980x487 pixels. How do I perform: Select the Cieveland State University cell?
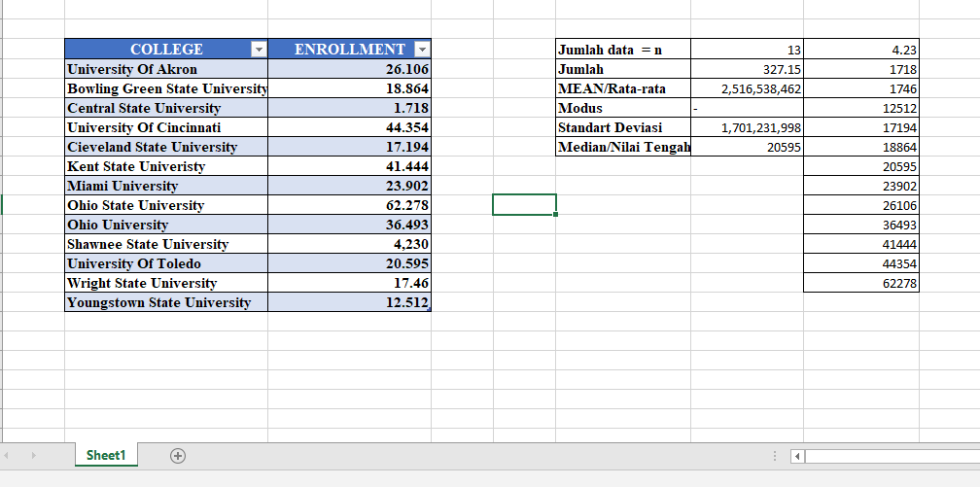[x=166, y=146]
